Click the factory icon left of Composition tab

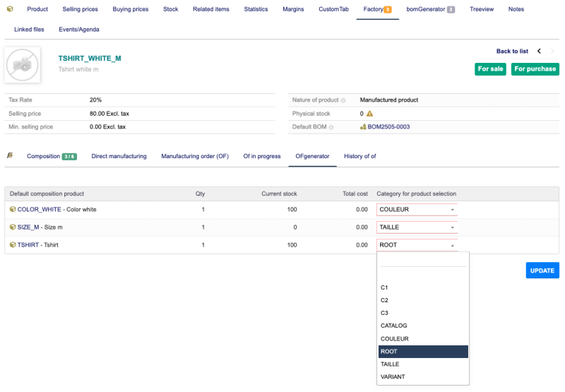point(10,156)
